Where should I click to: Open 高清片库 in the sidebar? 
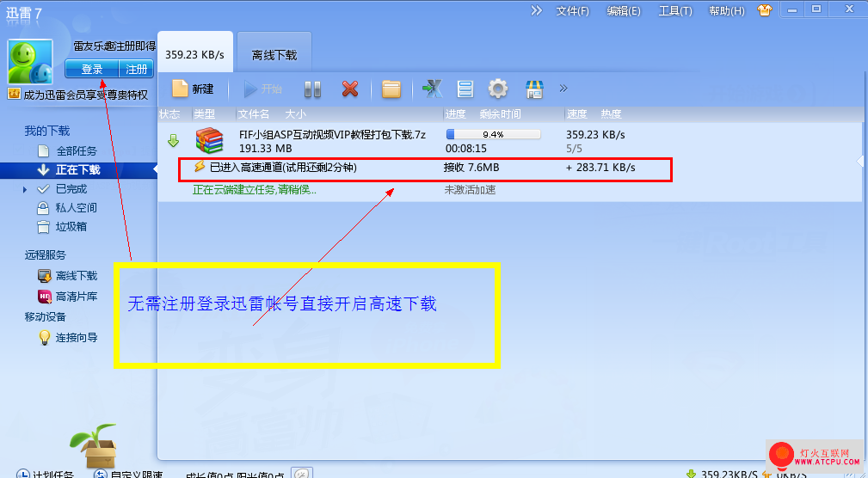[77, 297]
